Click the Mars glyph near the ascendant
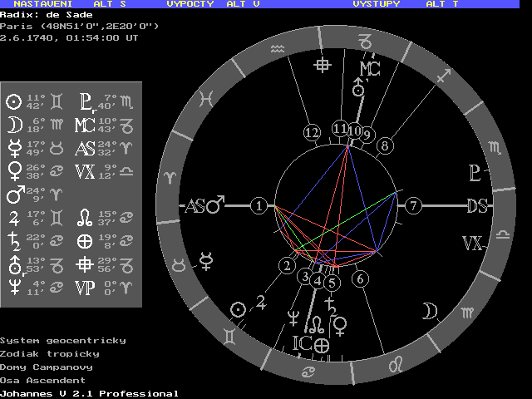This screenshot has height=399, width=532. click(x=215, y=205)
